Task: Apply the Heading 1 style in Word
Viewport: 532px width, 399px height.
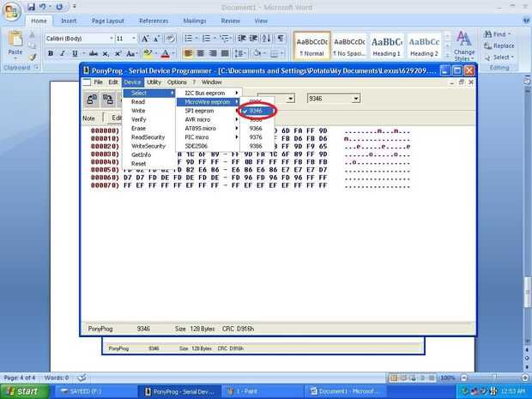Action: 386,46
